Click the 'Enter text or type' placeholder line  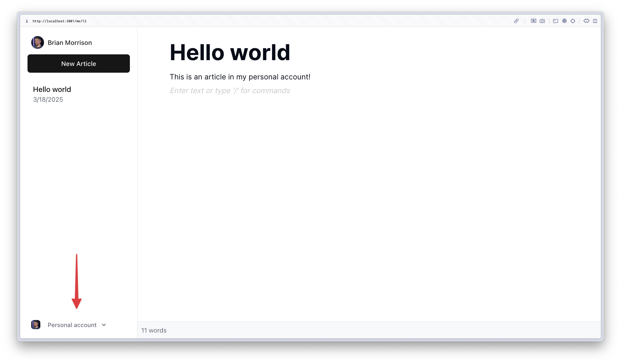(230, 91)
